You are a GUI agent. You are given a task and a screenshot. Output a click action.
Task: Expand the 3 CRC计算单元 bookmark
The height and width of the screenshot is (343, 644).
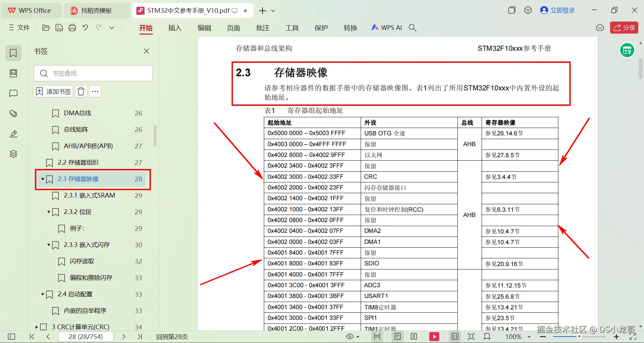(37, 327)
